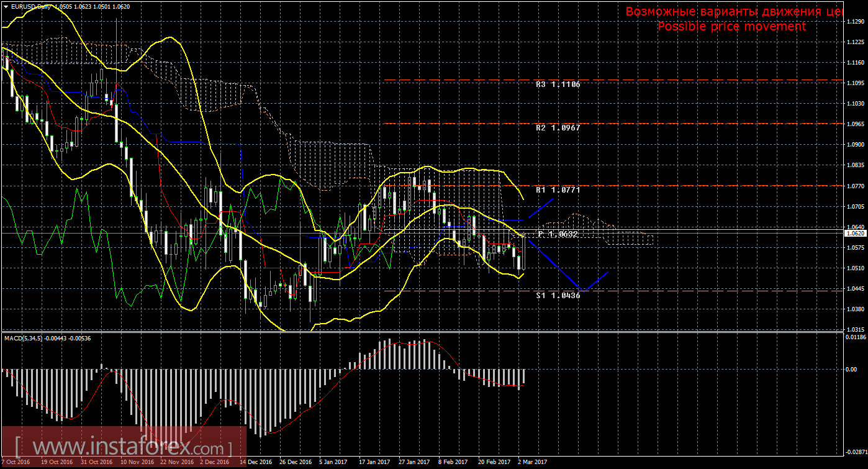This screenshot has width=868, height=469.
Task: Click the 2 Mar 2017 date label
Action: click(532, 462)
